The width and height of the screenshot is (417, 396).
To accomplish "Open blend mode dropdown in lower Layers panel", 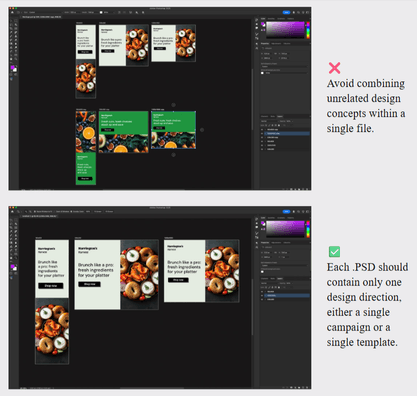I will 270,283.
